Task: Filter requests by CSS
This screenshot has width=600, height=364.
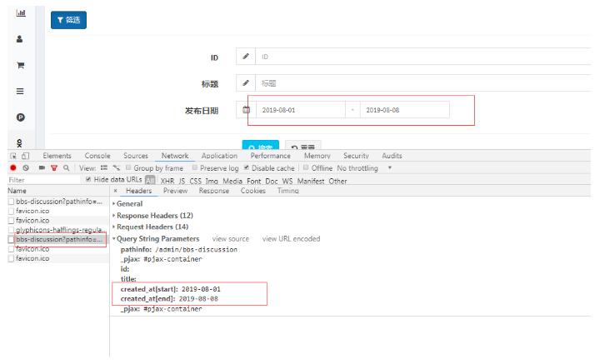Action: click(x=195, y=181)
